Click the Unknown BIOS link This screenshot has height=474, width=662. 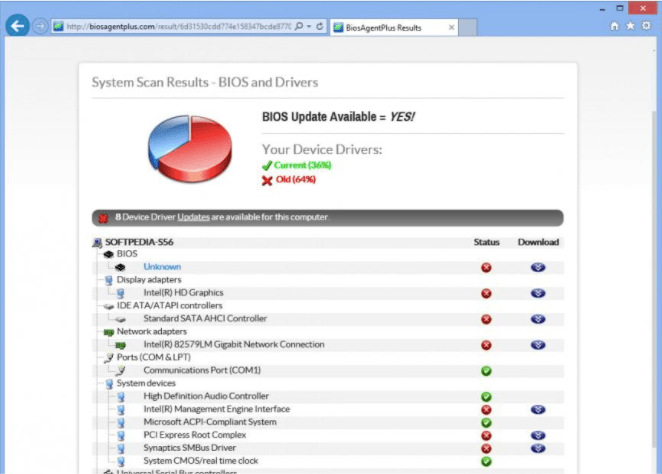pos(162,267)
